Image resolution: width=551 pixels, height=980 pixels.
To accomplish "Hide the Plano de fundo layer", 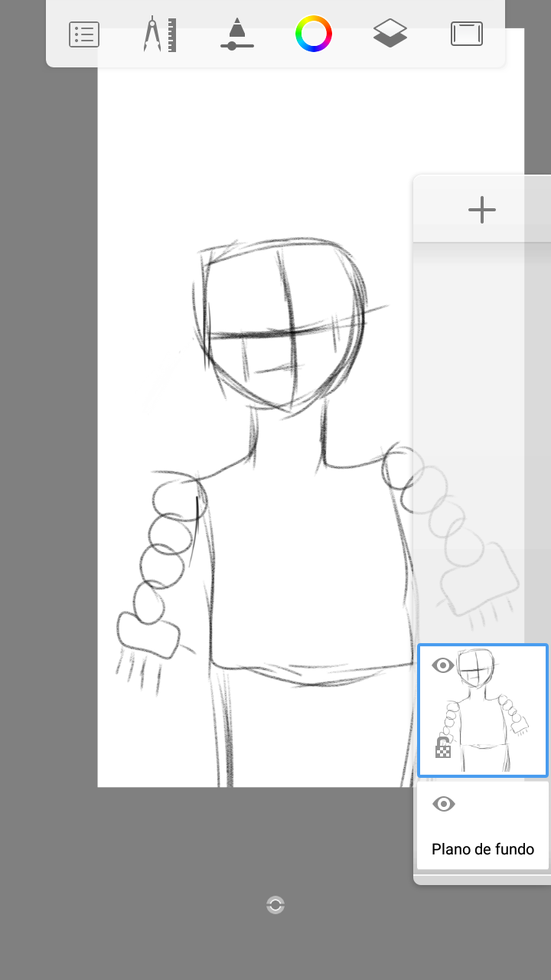I will (444, 804).
